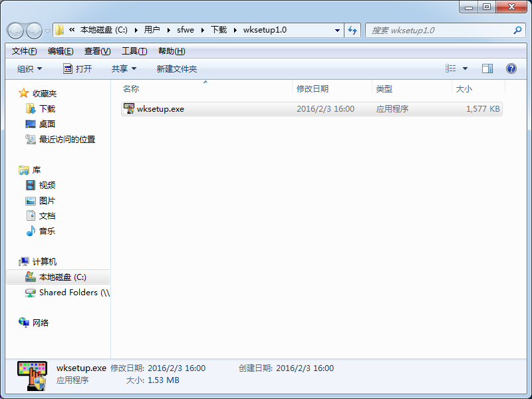The image size is (532, 399).
Task: Open the 组织 dropdown menu
Action: [29, 68]
